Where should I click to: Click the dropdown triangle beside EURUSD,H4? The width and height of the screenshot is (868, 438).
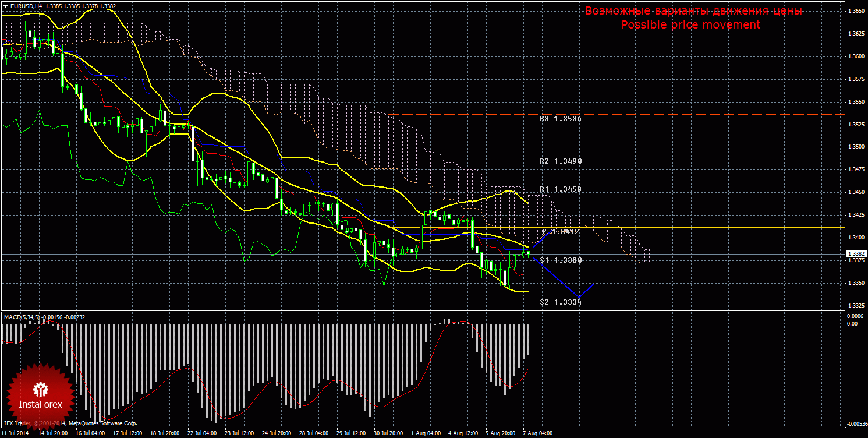(5, 5)
